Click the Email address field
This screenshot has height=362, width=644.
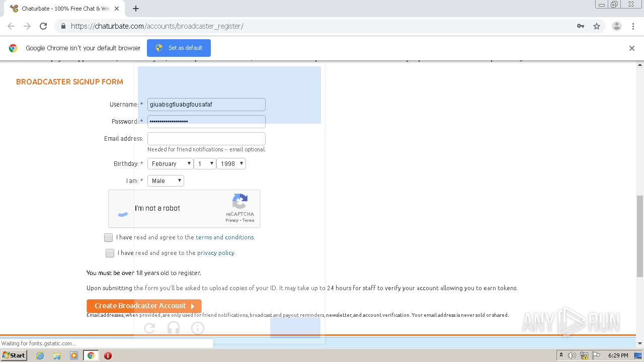(x=206, y=139)
